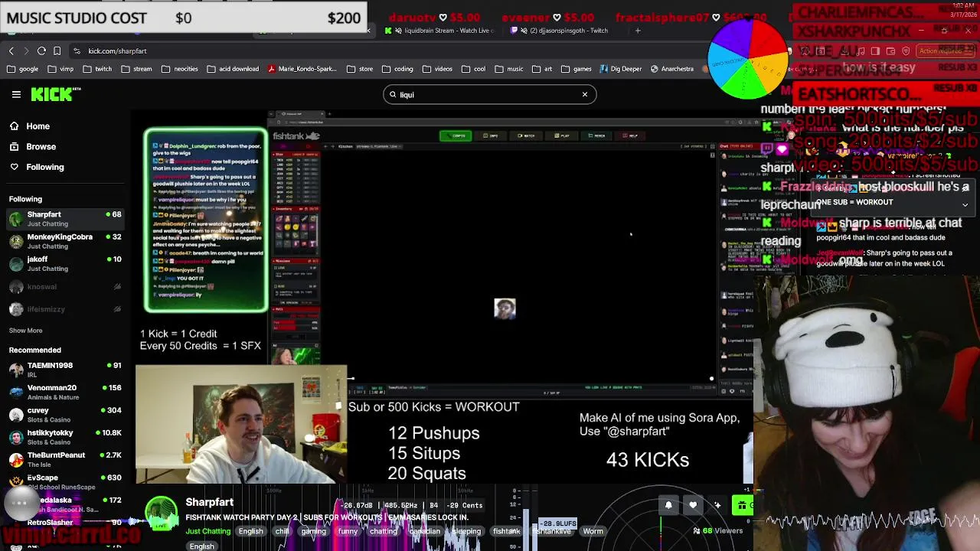Open the coding bookmarks folder
Image resolution: width=980 pixels, height=551 pixels.
397,69
